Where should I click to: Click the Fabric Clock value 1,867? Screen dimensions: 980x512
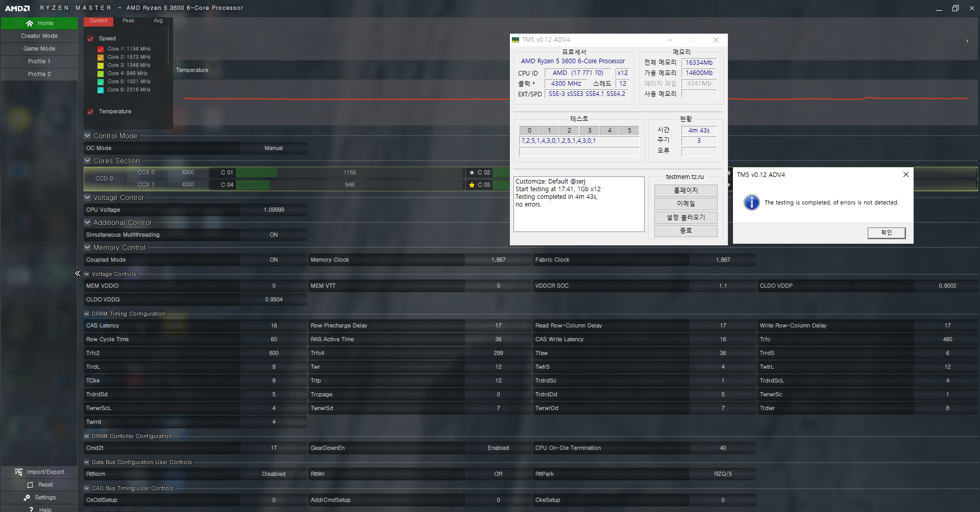click(x=723, y=260)
